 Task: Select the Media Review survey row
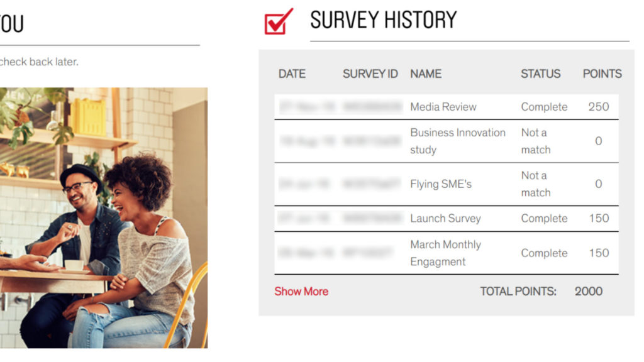point(447,107)
